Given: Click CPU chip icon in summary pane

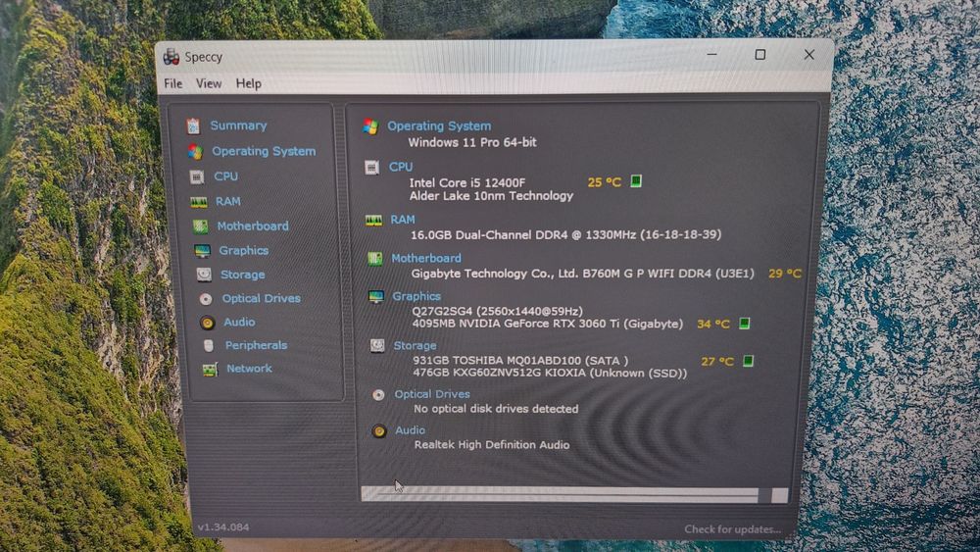Looking at the screenshot, I should point(371,168).
